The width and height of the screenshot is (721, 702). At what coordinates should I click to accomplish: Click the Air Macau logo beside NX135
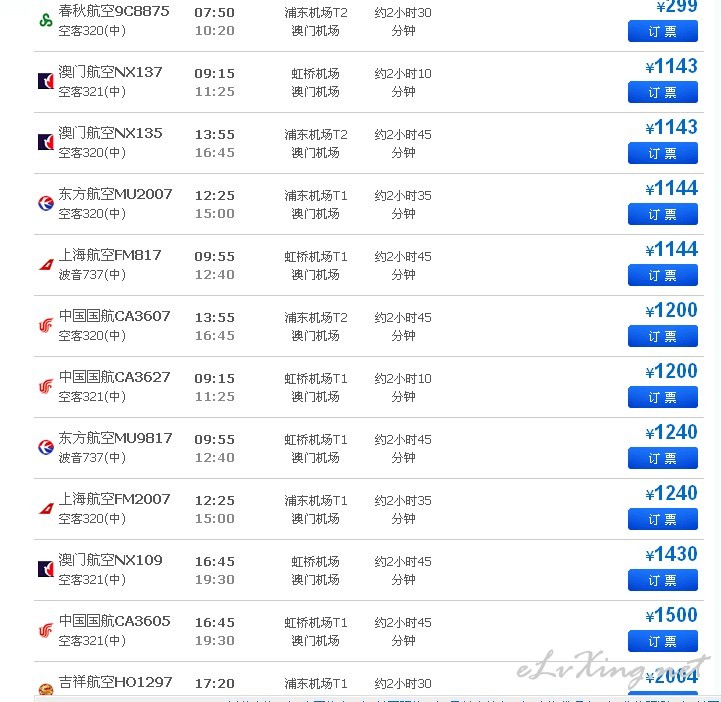point(46,143)
